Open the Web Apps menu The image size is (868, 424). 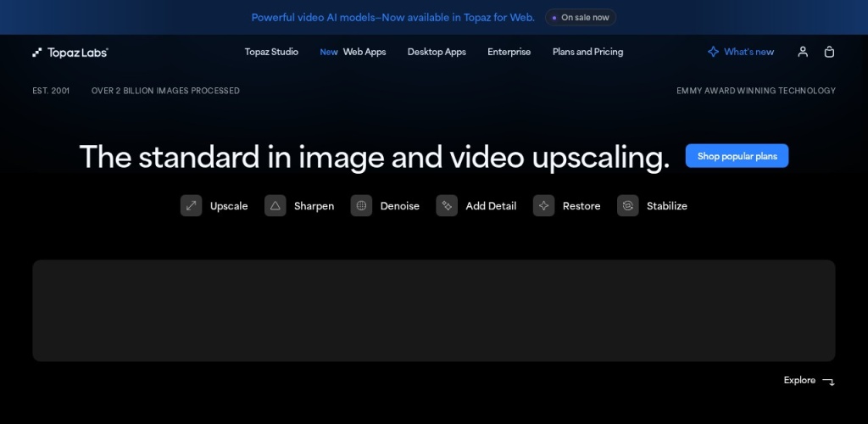coord(364,52)
